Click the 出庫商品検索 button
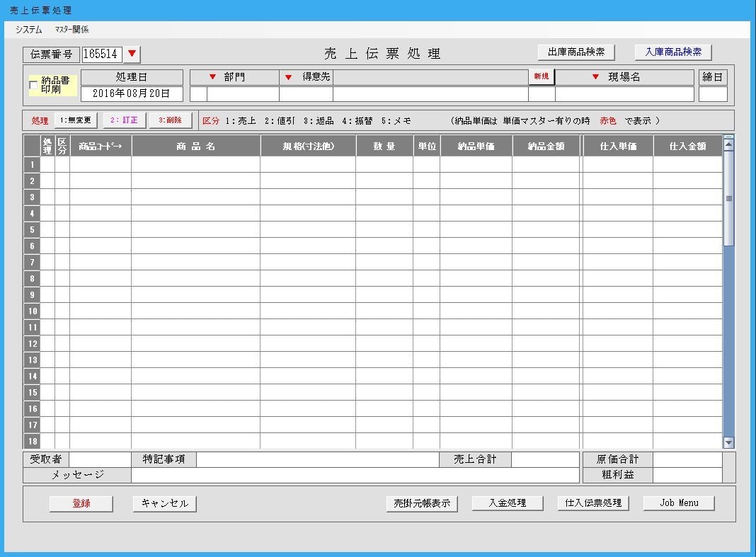Image resolution: width=756 pixels, height=557 pixels. click(576, 52)
